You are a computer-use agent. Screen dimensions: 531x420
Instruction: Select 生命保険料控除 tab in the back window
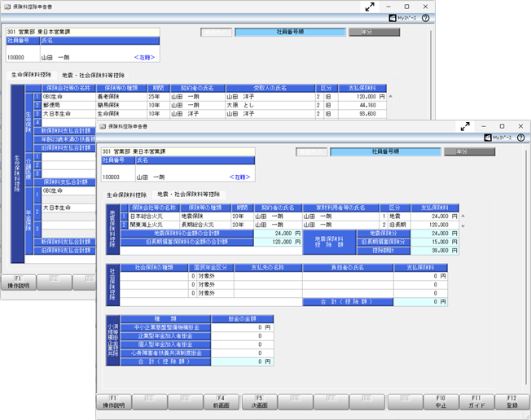tap(32, 74)
